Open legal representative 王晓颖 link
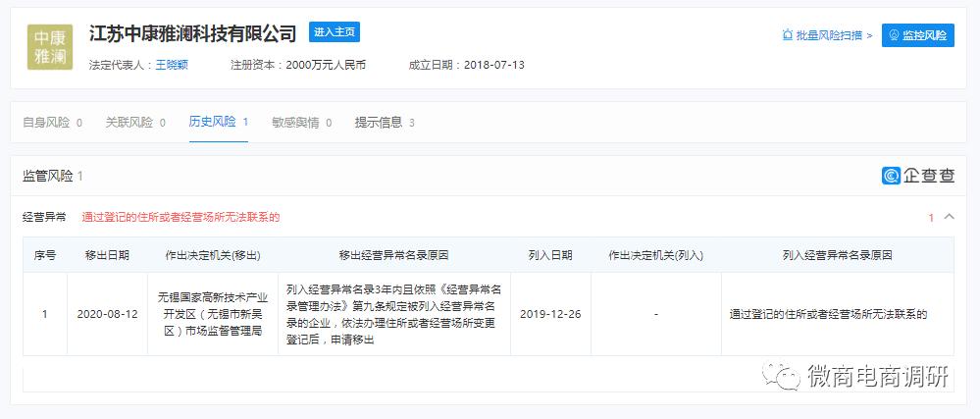 point(172,65)
